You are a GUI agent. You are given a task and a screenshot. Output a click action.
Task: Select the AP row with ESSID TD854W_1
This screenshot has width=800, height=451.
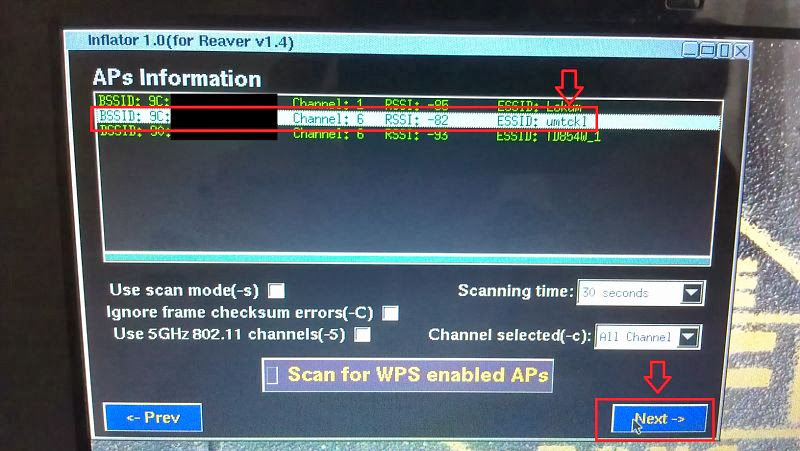[x=407, y=135]
